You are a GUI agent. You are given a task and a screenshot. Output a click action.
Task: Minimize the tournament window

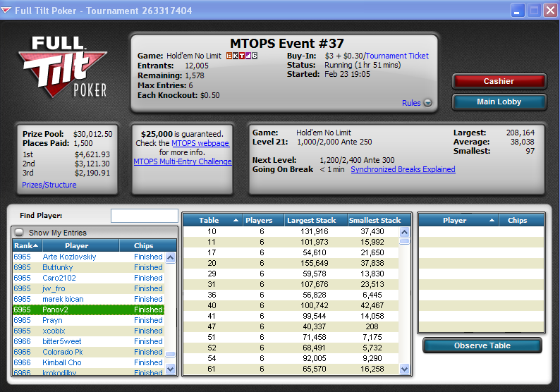point(517,11)
